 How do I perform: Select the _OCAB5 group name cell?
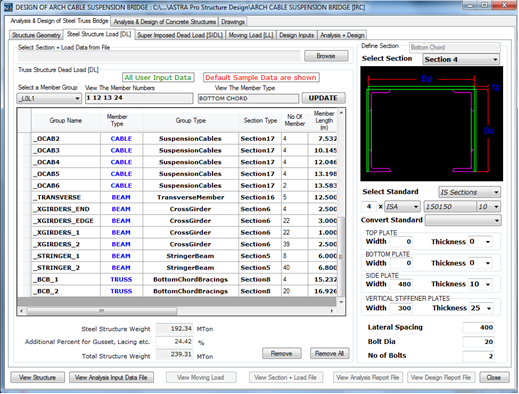point(66,174)
